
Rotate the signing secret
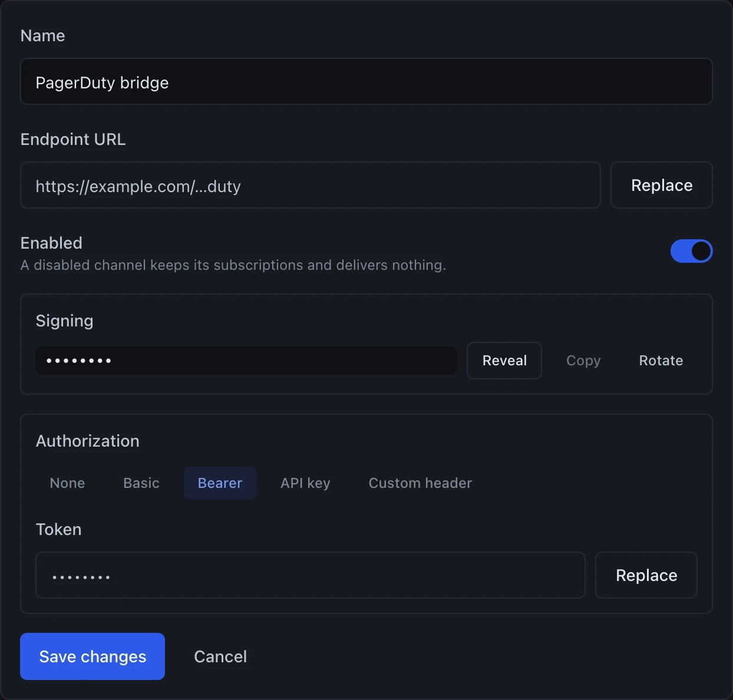[x=661, y=360]
